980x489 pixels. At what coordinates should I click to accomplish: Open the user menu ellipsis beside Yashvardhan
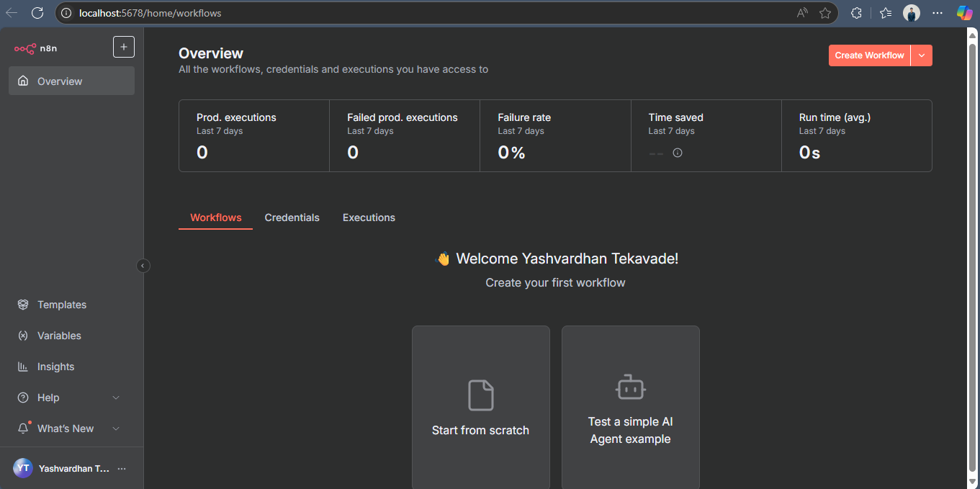[x=122, y=469]
